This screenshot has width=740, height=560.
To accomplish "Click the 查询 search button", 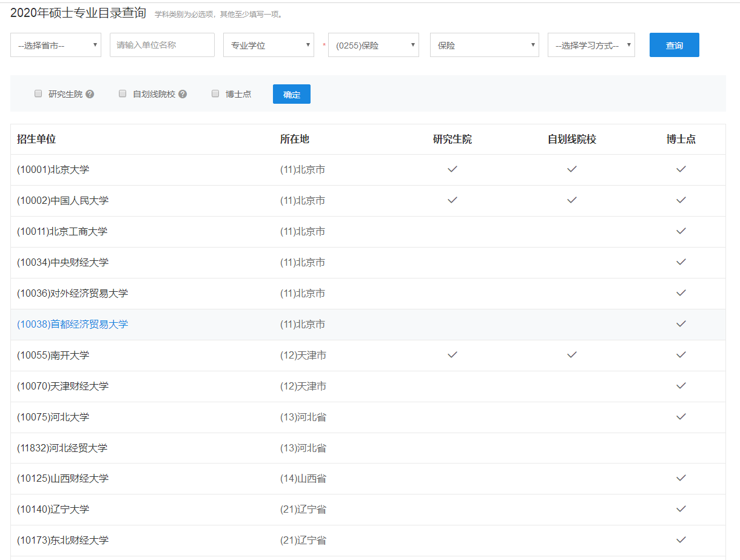I will pyautogui.click(x=674, y=45).
